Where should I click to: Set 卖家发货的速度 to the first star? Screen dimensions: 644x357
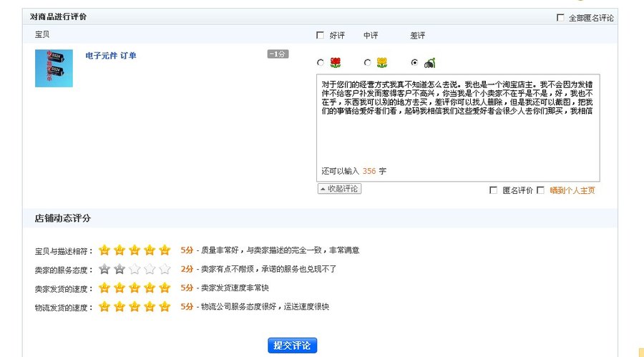pos(104,288)
